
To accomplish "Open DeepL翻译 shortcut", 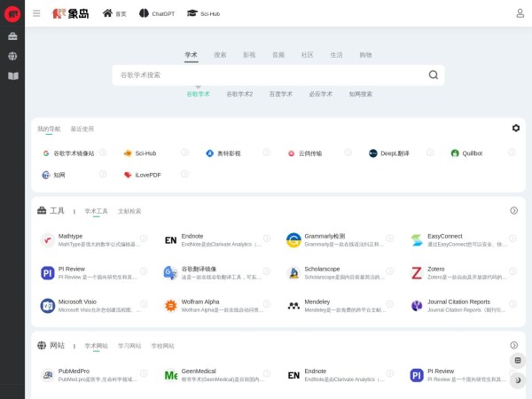I will 389,153.
